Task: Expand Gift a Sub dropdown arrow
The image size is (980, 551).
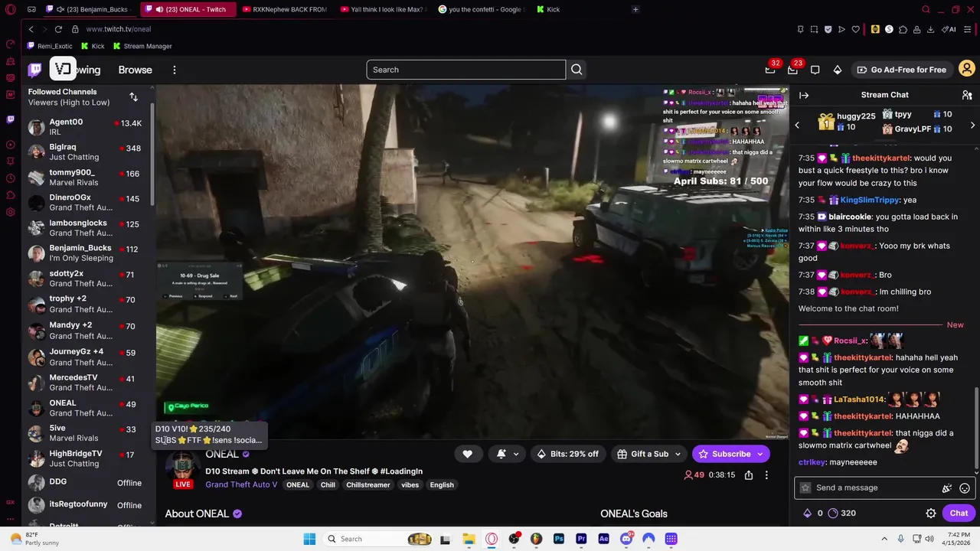Action: pyautogui.click(x=678, y=454)
